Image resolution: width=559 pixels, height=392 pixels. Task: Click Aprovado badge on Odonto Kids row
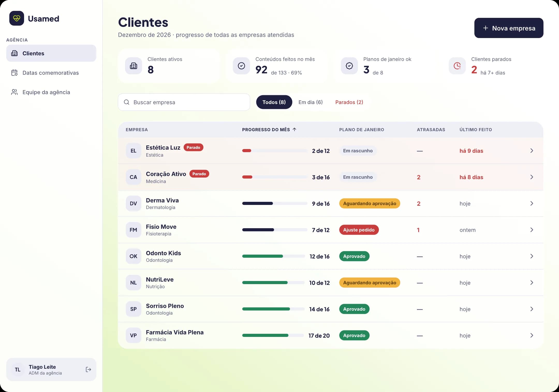[x=354, y=256]
